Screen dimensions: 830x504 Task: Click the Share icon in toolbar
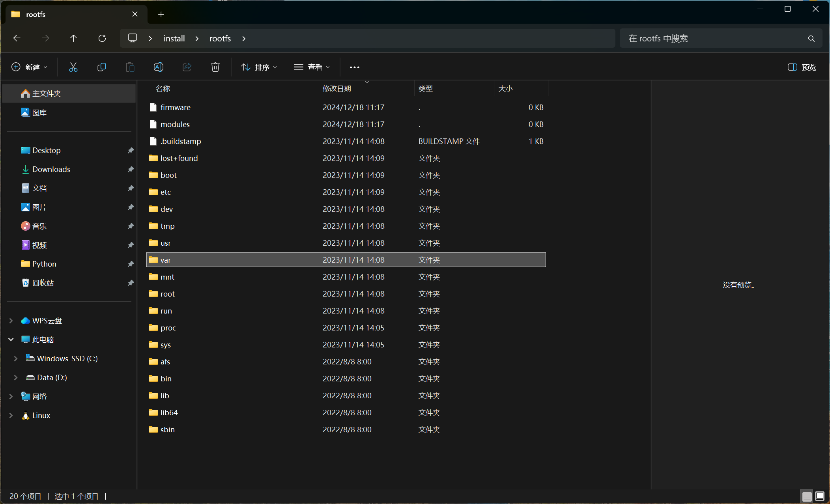coord(187,67)
